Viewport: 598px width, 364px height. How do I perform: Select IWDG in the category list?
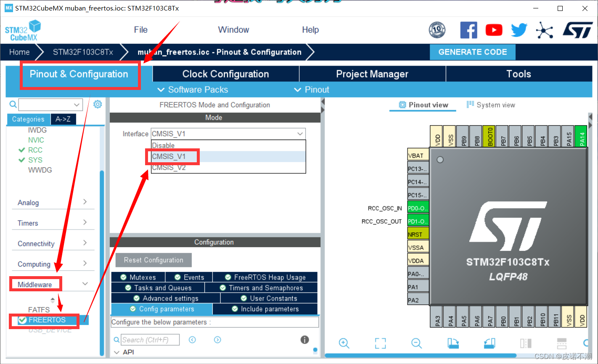tap(37, 130)
